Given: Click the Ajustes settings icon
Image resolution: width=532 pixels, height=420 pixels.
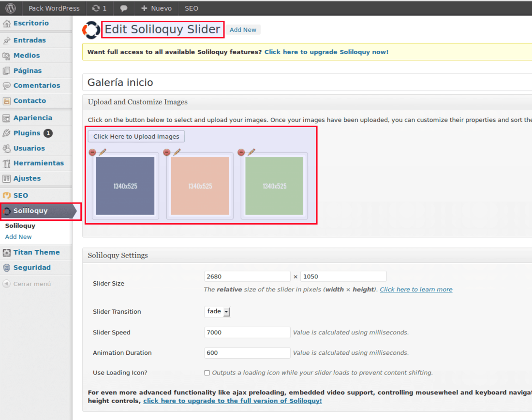Looking at the screenshot, I should [x=6, y=179].
